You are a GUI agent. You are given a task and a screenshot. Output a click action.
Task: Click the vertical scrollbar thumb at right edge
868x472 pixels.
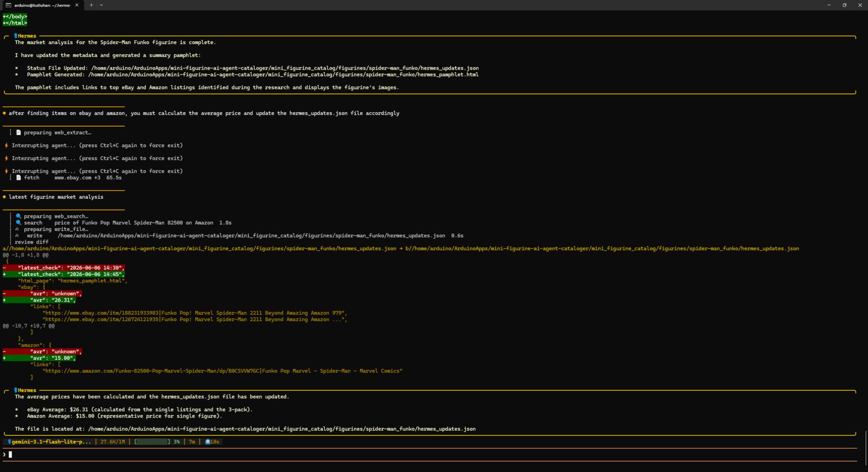[x=866, y=448]
